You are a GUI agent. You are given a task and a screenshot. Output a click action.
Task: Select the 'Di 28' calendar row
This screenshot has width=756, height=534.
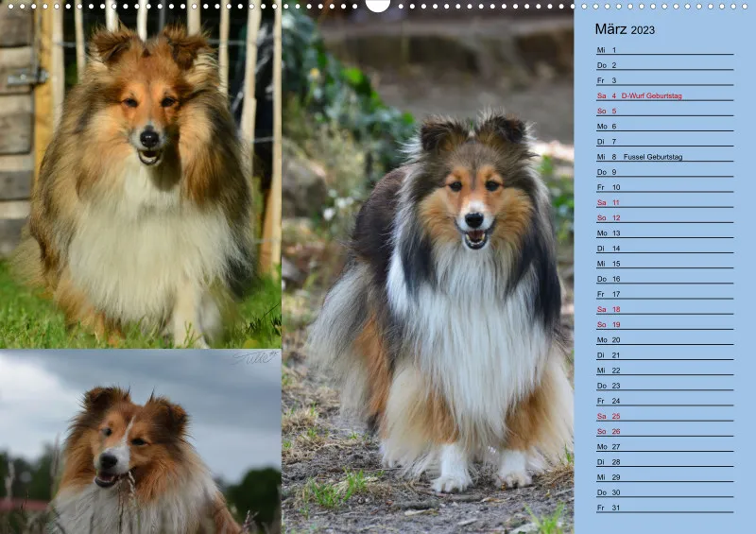click(664, 462)
